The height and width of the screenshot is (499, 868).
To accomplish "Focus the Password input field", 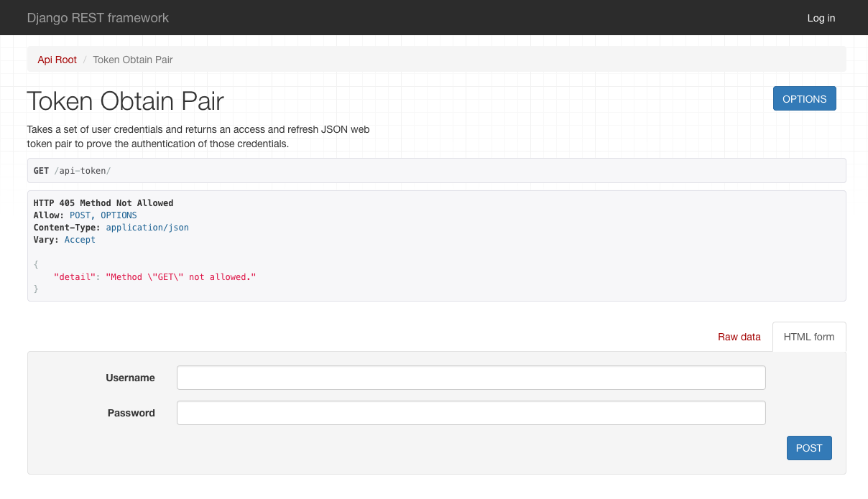I will point(471,412).
